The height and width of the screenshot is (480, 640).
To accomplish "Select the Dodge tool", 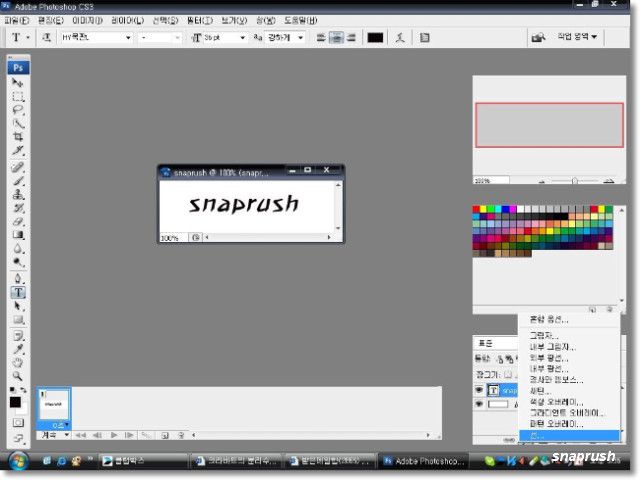I will (x=18, y=262).
